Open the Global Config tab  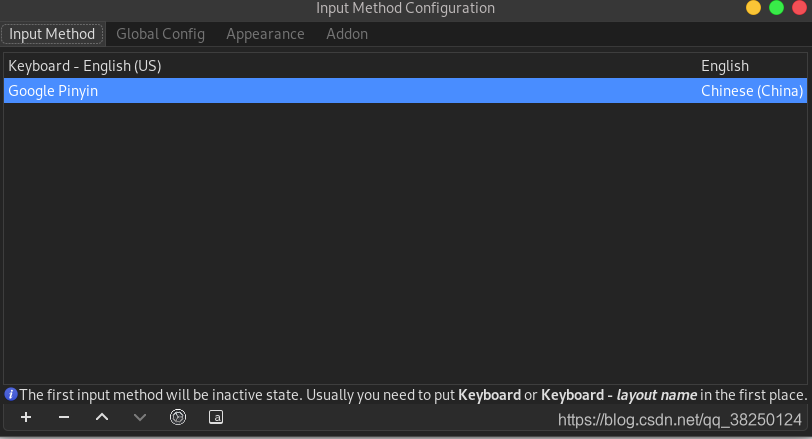[x=161, y=34]
